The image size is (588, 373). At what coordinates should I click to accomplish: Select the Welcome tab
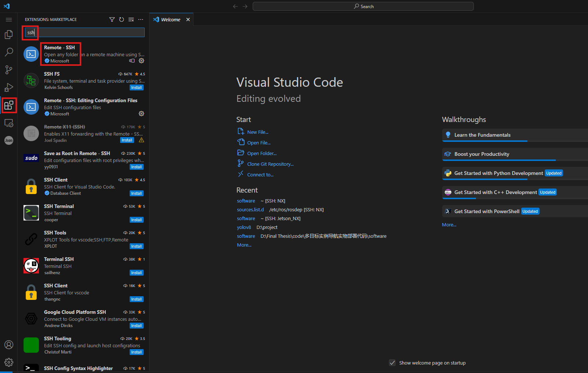(x=171, y=19)
